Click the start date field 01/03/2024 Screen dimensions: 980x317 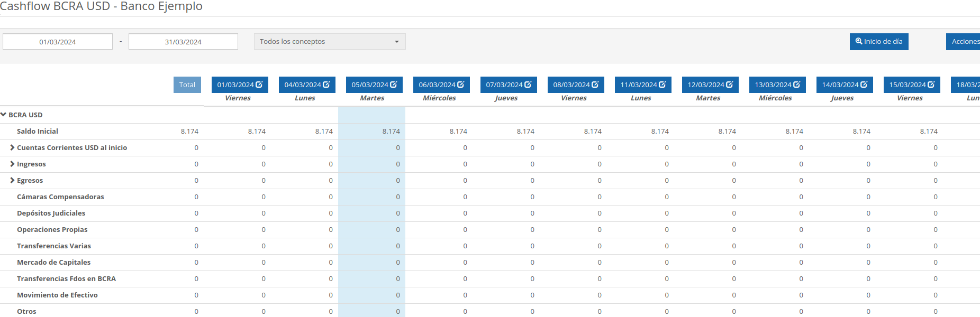58,42
